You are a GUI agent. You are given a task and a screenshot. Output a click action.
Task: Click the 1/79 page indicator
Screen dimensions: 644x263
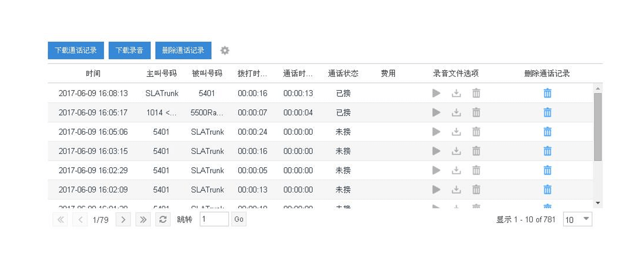coord(100,220)
